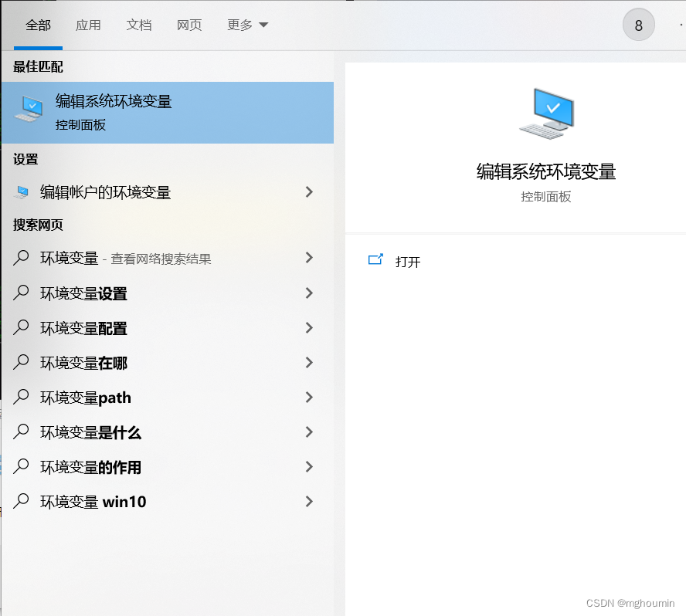Switch to the 应用 tab

click(x=89, y=24)
